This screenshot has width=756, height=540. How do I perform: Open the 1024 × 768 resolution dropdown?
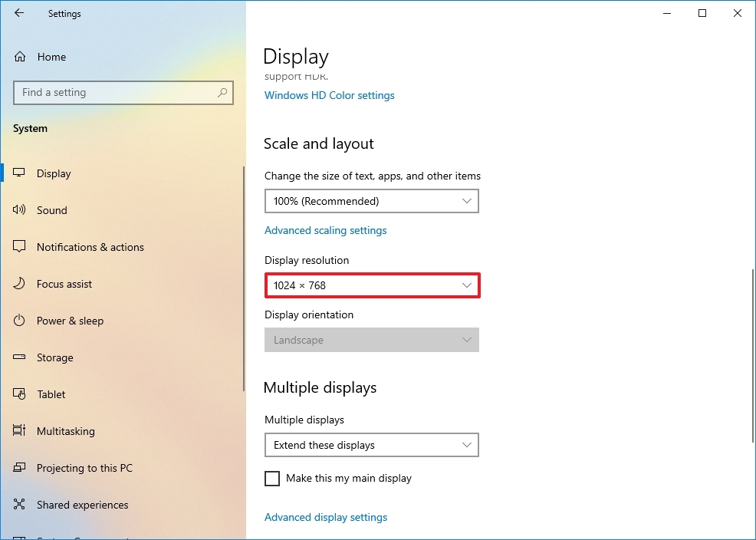coord(372,285)
